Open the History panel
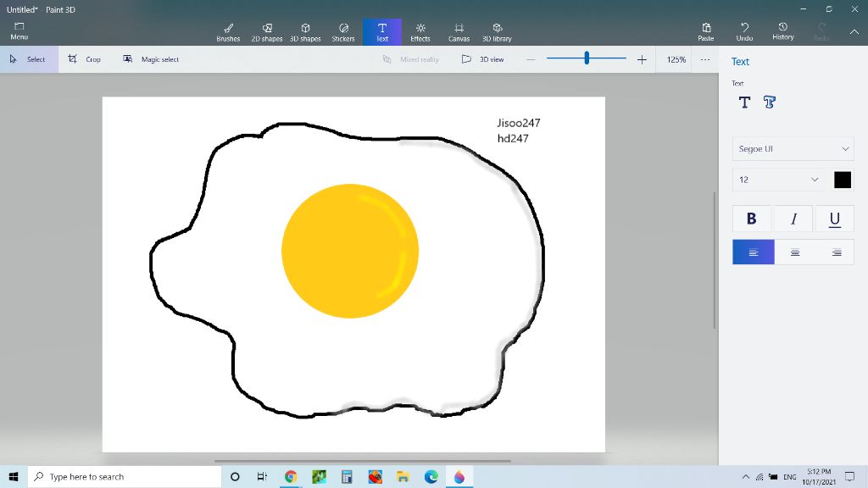Image resolution: width=868 pixels, height=488 pixels. [782, 31]
